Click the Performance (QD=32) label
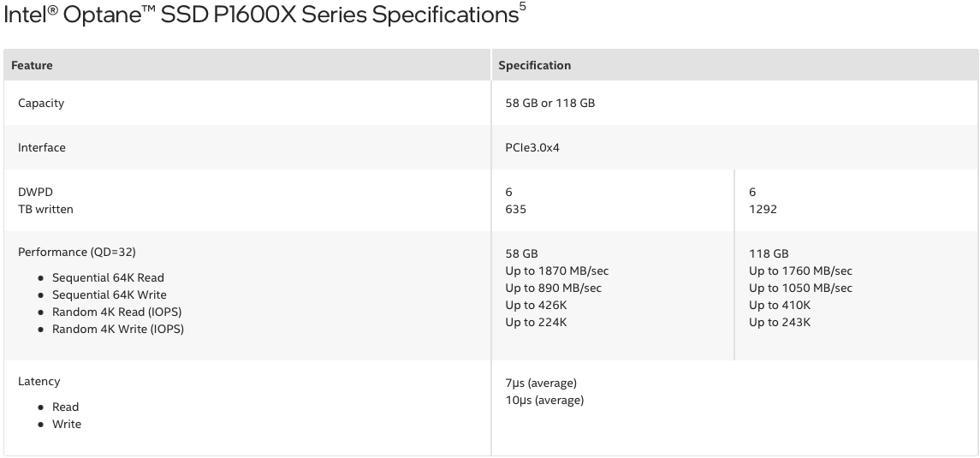Image resolution: width=980 pixels, height=458 pixels. coord(77,252)
